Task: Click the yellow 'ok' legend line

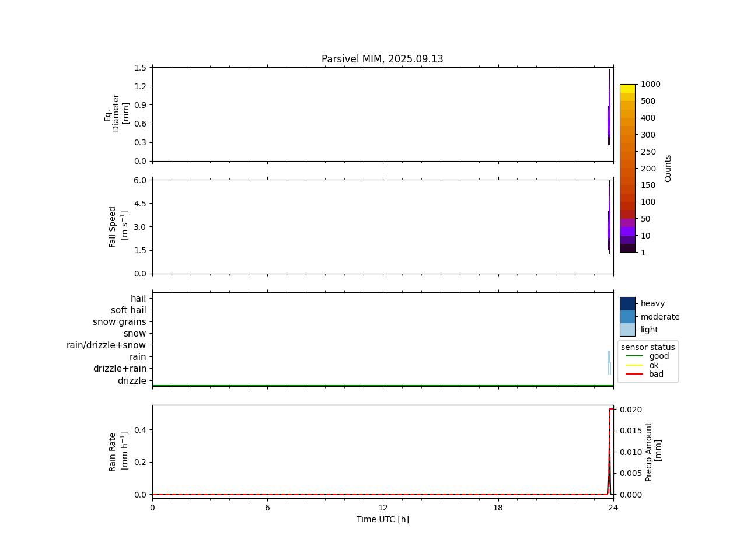Action: point(634,365)
